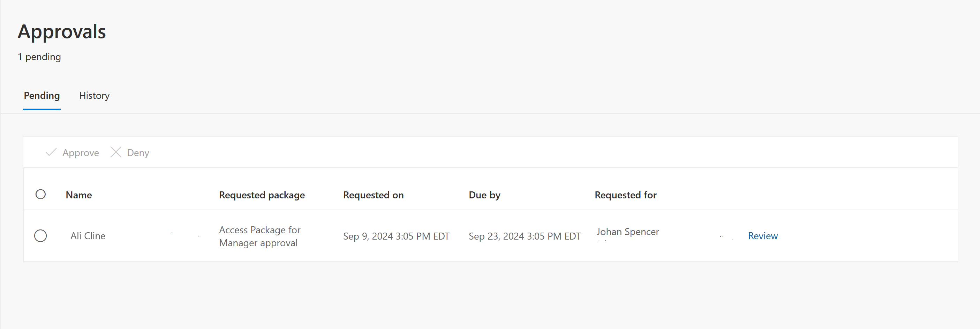The image size is (980, 329).
Task: Switch to the History tab
Action: 94,96
